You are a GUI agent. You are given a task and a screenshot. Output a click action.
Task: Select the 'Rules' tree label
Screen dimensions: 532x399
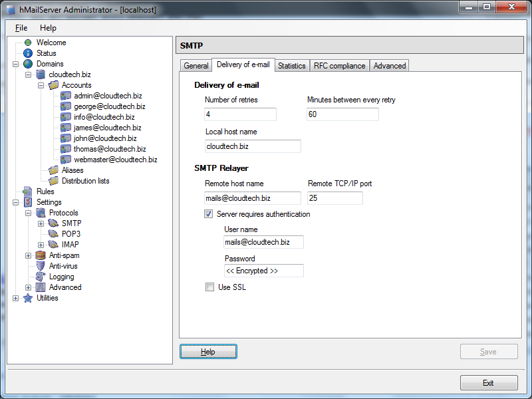[x=45, y=192]
